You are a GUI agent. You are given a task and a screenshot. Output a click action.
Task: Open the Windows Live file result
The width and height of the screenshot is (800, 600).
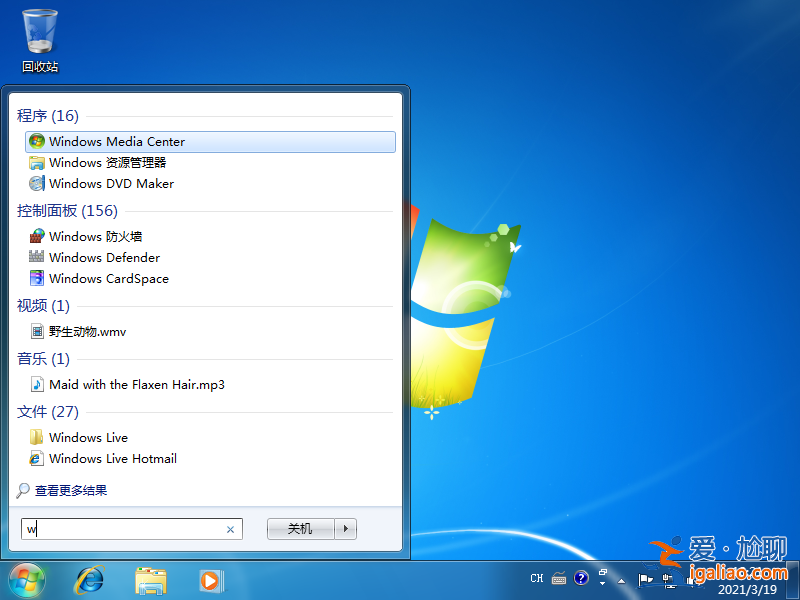[88, 437]
